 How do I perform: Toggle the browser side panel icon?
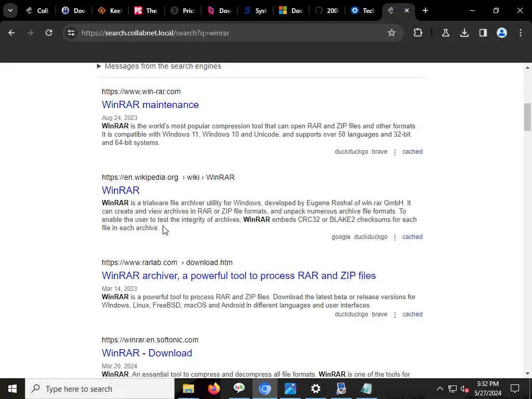483,33
